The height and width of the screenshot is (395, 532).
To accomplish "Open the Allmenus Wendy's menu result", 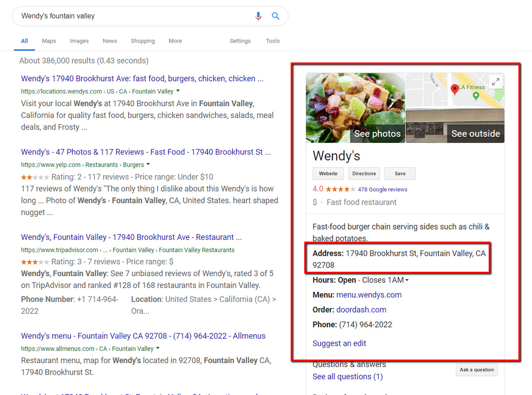I will tap(143, 336).
